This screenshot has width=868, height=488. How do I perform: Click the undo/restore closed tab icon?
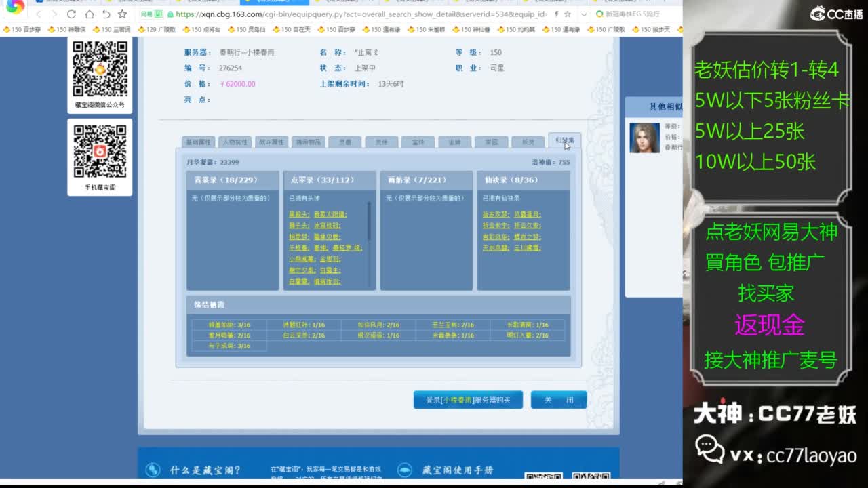tap(106, 14)
